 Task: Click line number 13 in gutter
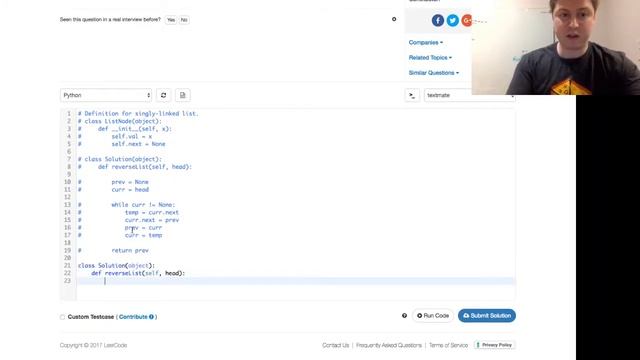click(67, 205)
